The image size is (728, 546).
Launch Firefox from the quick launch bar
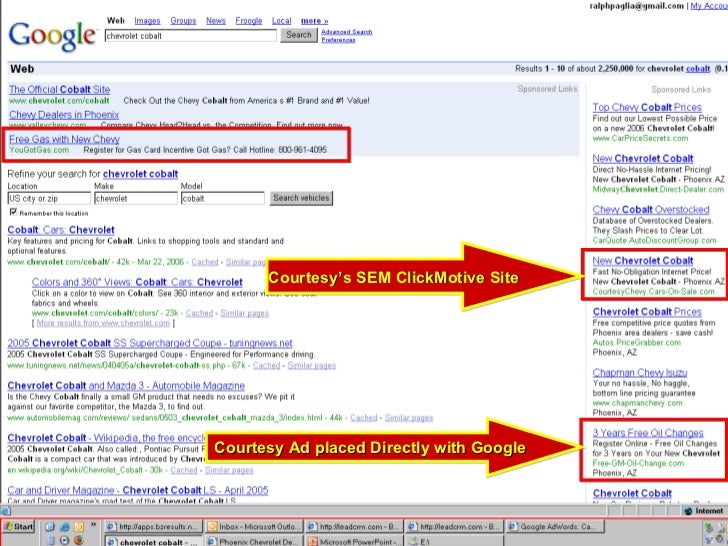(x=78, y=540)
